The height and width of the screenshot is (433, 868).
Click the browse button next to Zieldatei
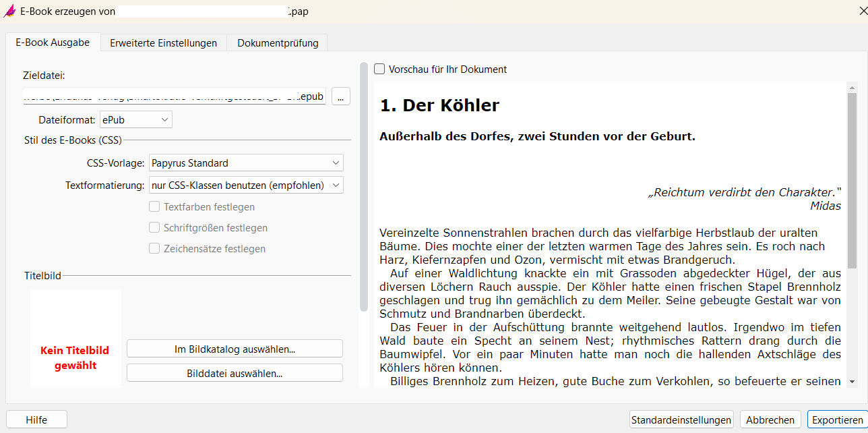coord(340,96)
